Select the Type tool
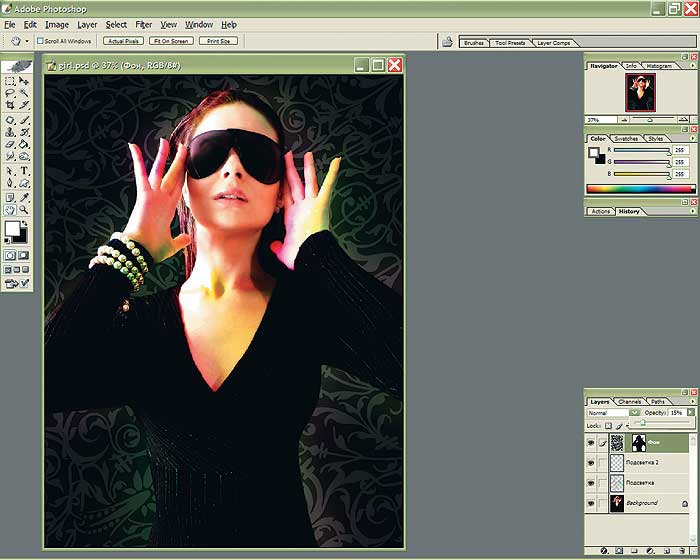700x560 pixels. (24, 171)
